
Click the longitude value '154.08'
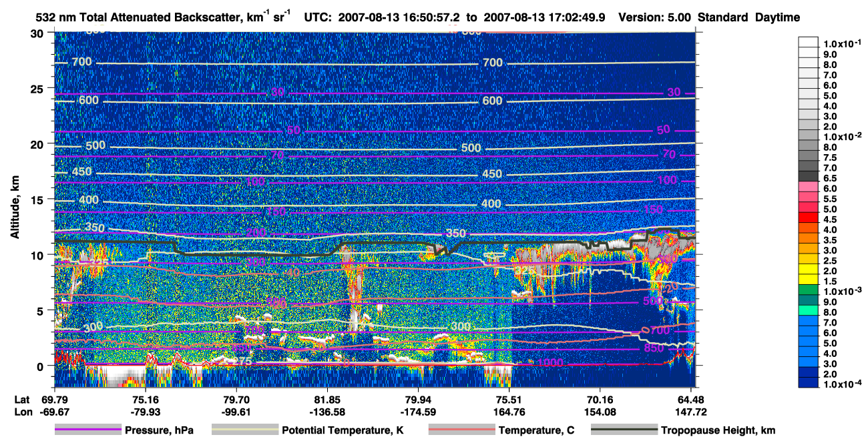(600, 411)
